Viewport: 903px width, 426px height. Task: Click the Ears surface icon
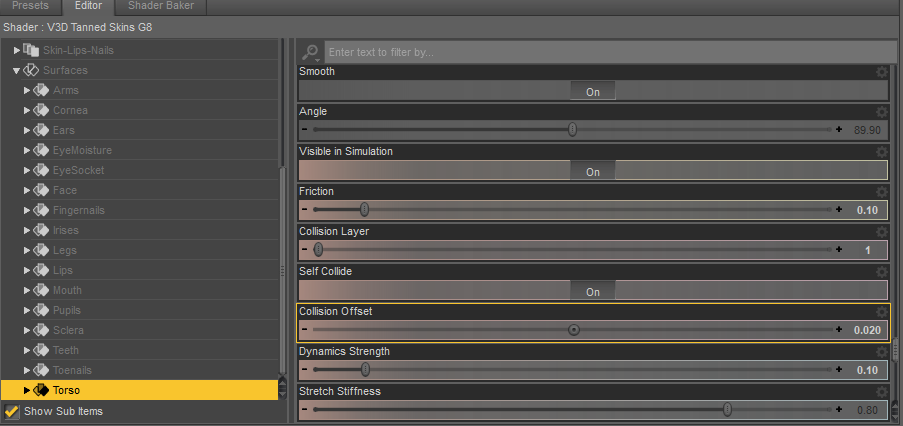(x=41, y=130)
